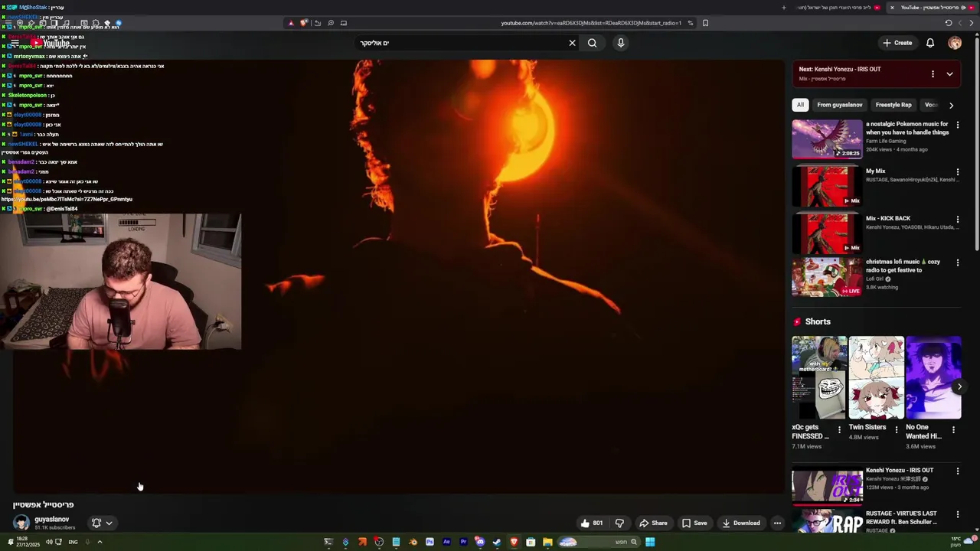This screenshot has height=551, width=980.
Task: Start voice search with microphone icon
Action: [621, 43]
